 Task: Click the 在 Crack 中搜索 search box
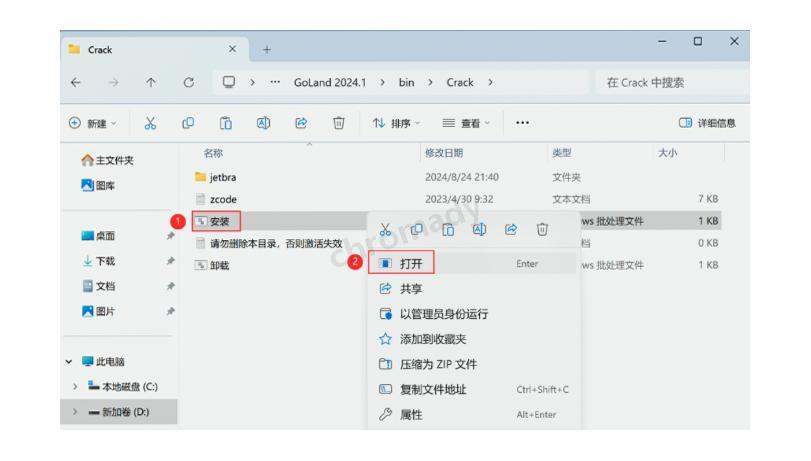671,82
